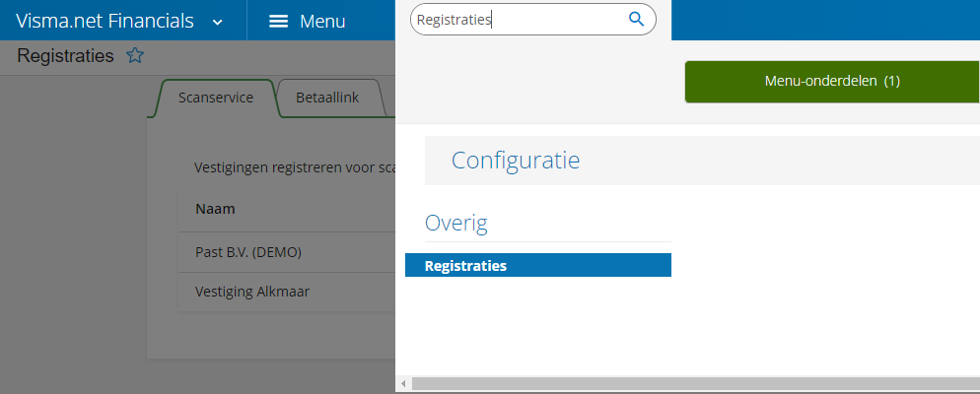Select the Vestiging Alkmaar row
The height and width of the screenshot is (394, 980).
287,292
